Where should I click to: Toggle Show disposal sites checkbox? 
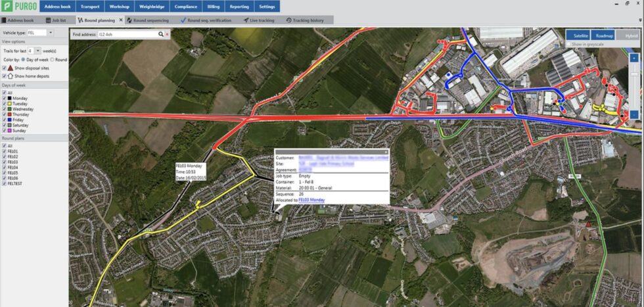coord(4,68)
